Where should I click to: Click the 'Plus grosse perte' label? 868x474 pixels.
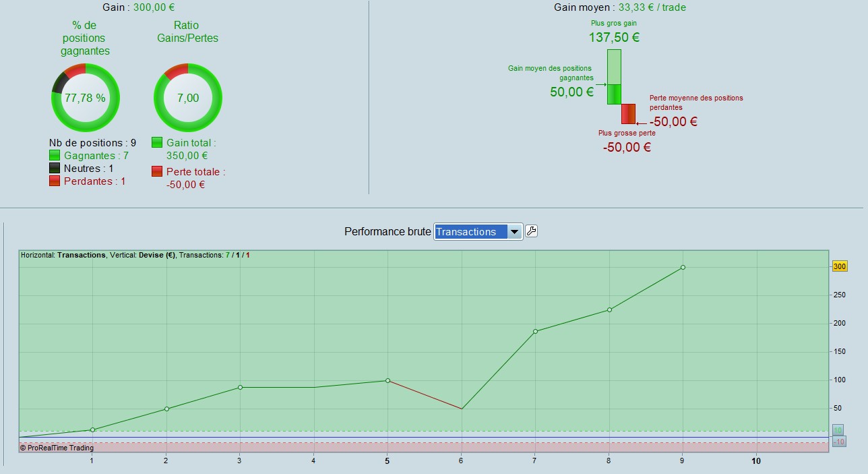click(627, 133)
